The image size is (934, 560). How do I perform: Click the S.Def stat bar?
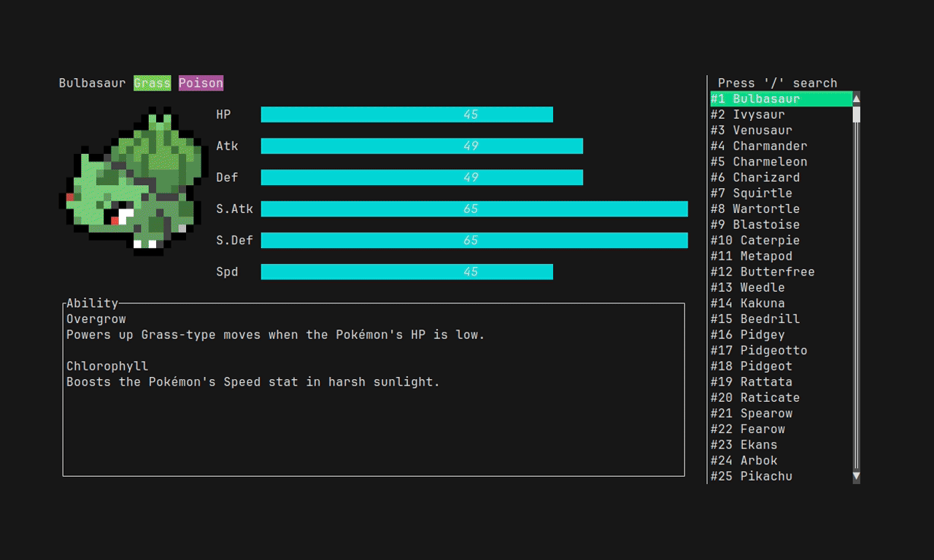[474, 240]
